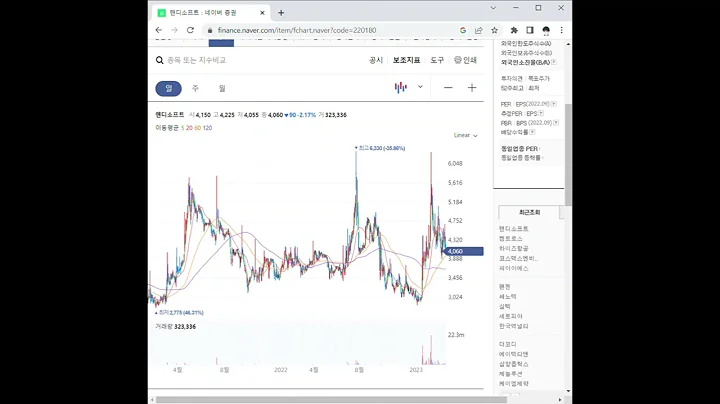The width and height of the screenshot is (720, 404).
Task: Expand PBR BPS(2022.09) arrow icon
Action: [x=556, y=123]
